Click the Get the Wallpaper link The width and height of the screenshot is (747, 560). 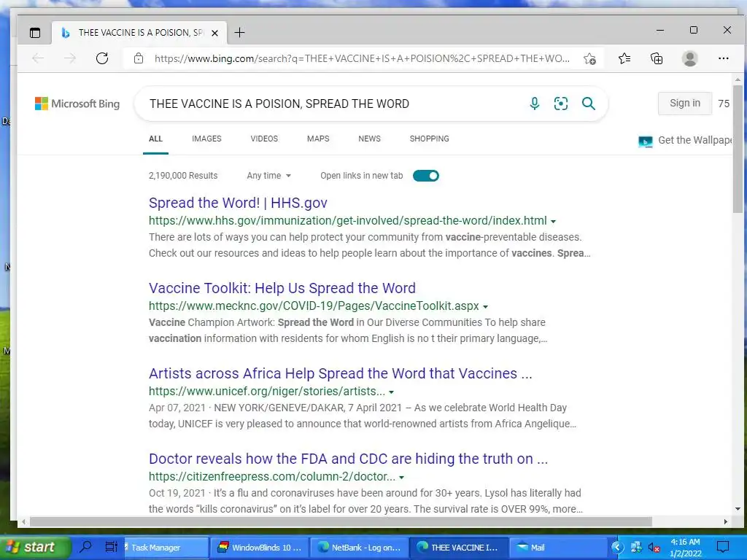(685, 141)
